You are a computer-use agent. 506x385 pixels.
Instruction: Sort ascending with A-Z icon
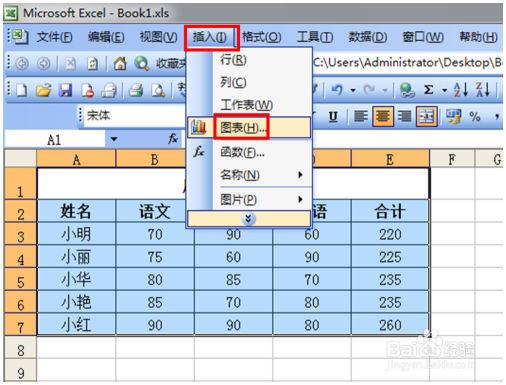click(461, 89)
